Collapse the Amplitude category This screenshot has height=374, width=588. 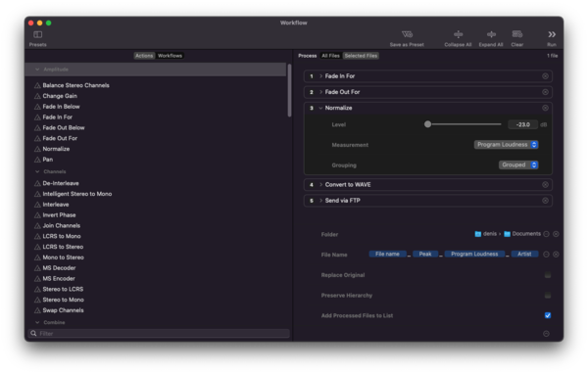click(37, 70)
